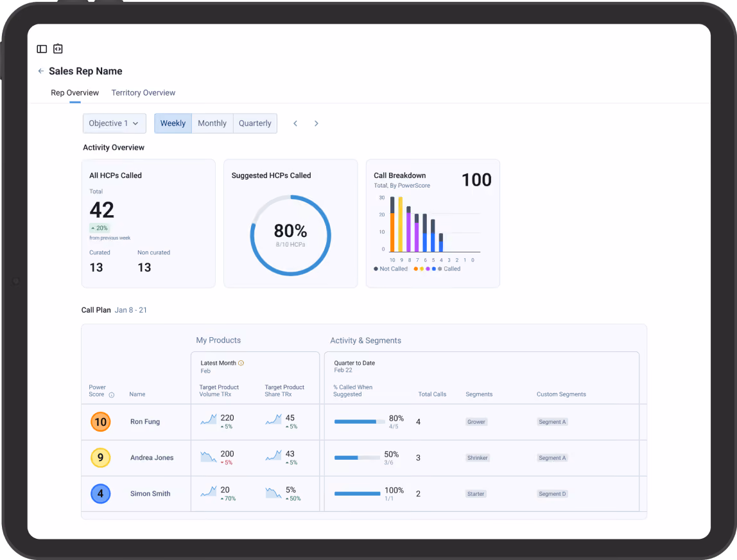The height and width of the screenshot is (560, 737).
Task: Click Ron Fung's power score 10 badge
Action: 101,422
